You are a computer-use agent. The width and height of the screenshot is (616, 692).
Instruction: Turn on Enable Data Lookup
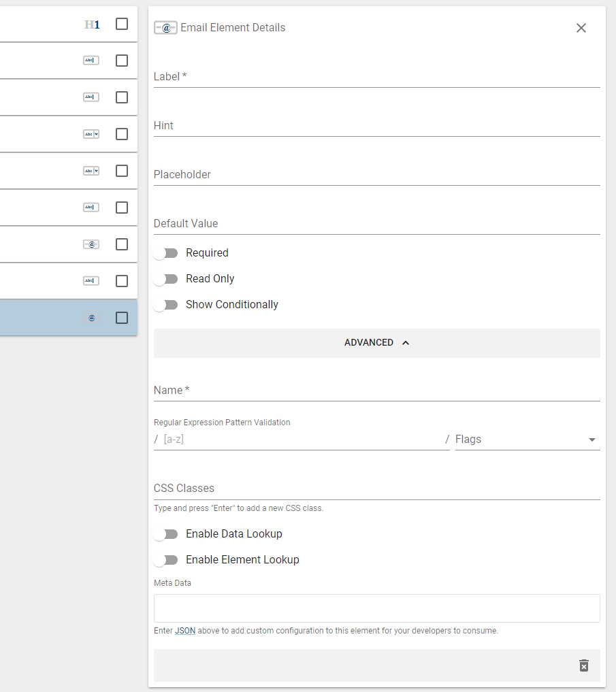pos(165,534)
